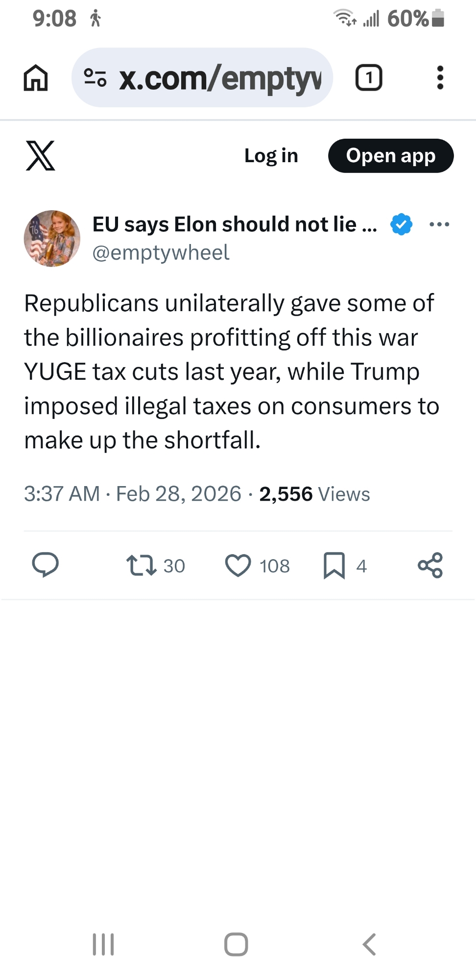This screenshot has width=476, height=980.
Task: Tap the x.com address bar URL
Action: point(220,78)
